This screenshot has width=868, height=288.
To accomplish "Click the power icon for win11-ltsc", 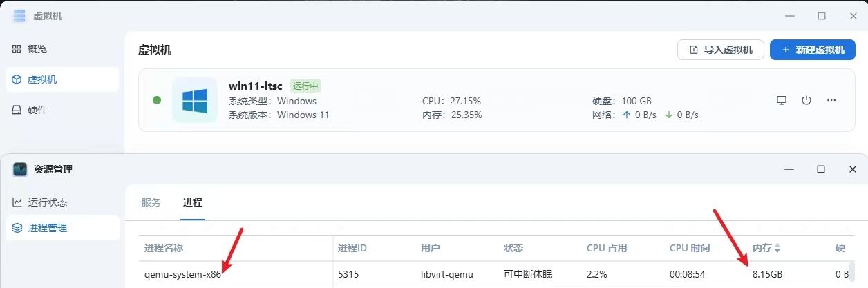I will (806, 100).
